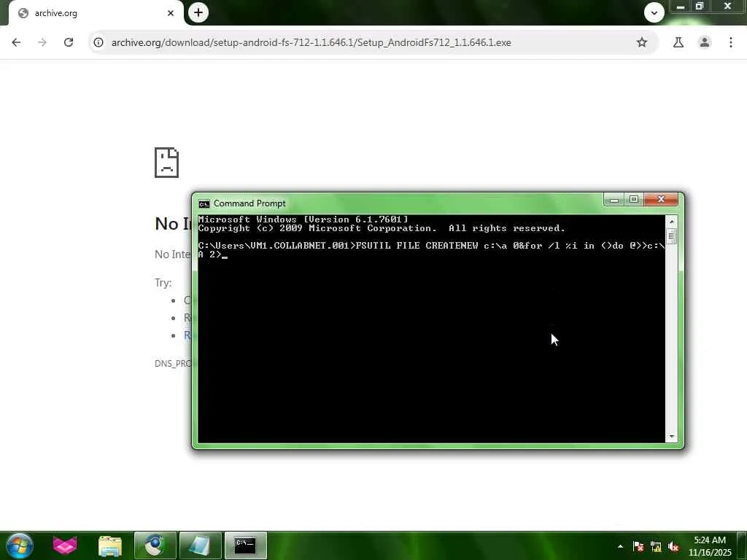This screenshot has width=747, height=560.
Task: Reload the archive.org page
Action: (x=69, y=42)
